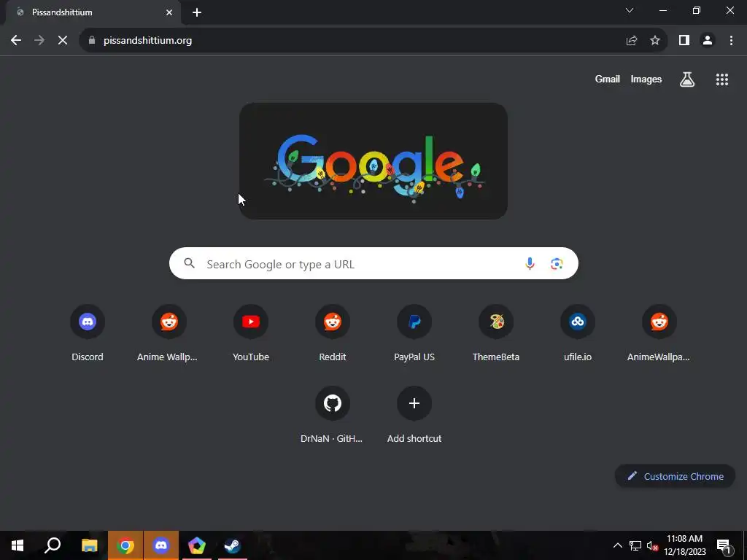The width and height of the screenshot is (747, 560).
Task: Open the notification center
Action: click(724, 545)
